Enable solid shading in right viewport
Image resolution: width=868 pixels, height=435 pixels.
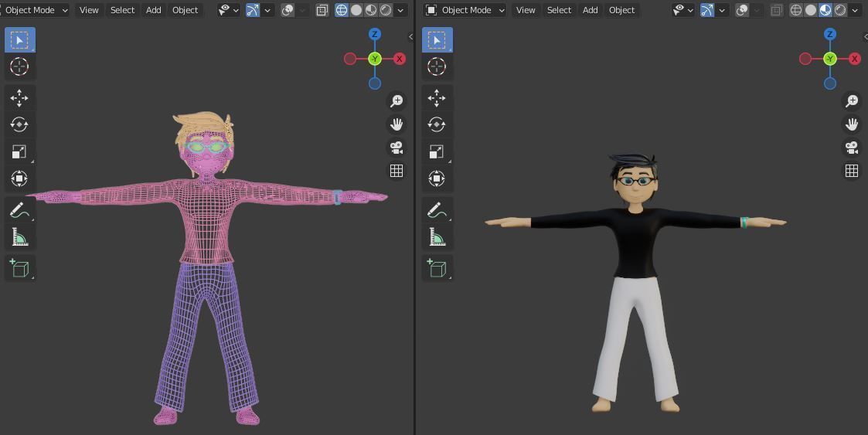coord(811,10)
